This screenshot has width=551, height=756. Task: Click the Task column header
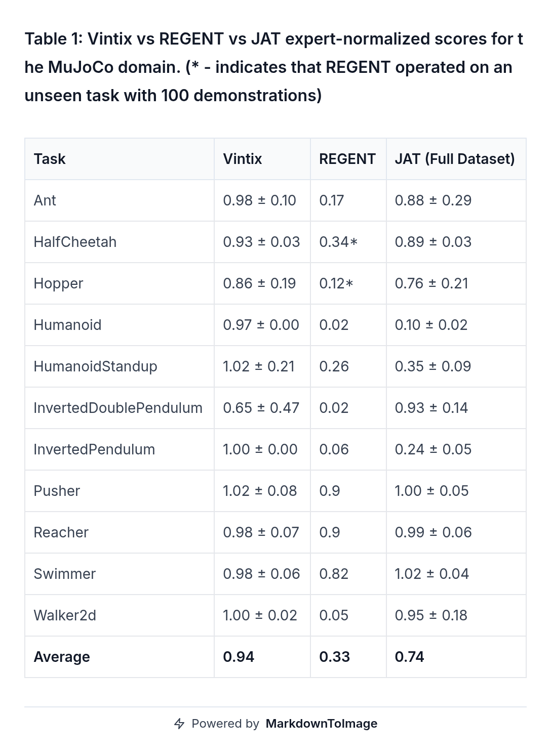50,159
